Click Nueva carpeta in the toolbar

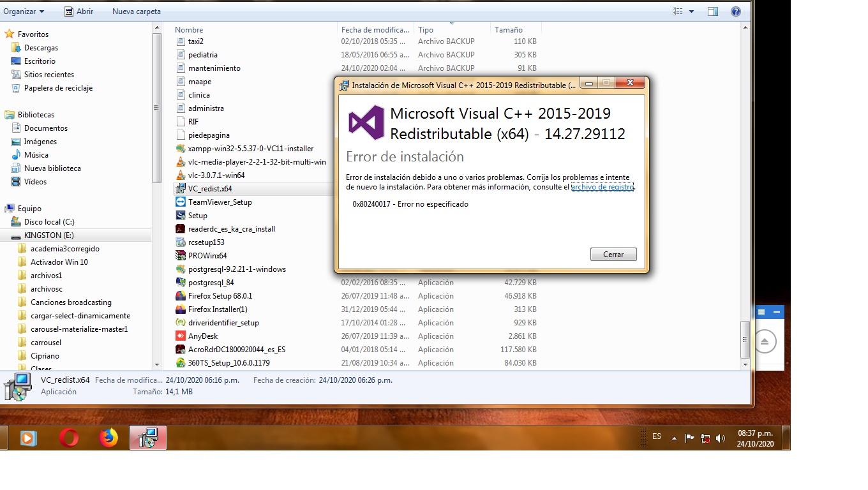(137, 11)
